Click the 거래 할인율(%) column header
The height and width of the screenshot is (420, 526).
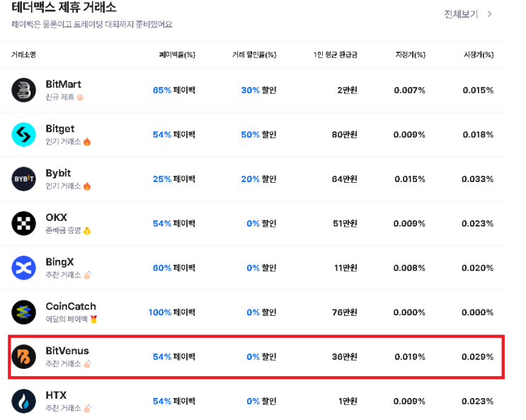pos(254,55)
